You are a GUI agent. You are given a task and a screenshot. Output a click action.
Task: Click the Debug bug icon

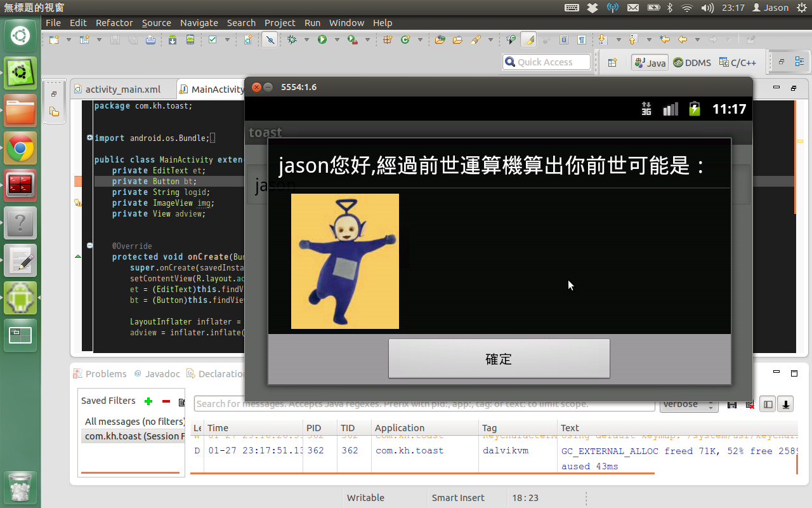292,39
